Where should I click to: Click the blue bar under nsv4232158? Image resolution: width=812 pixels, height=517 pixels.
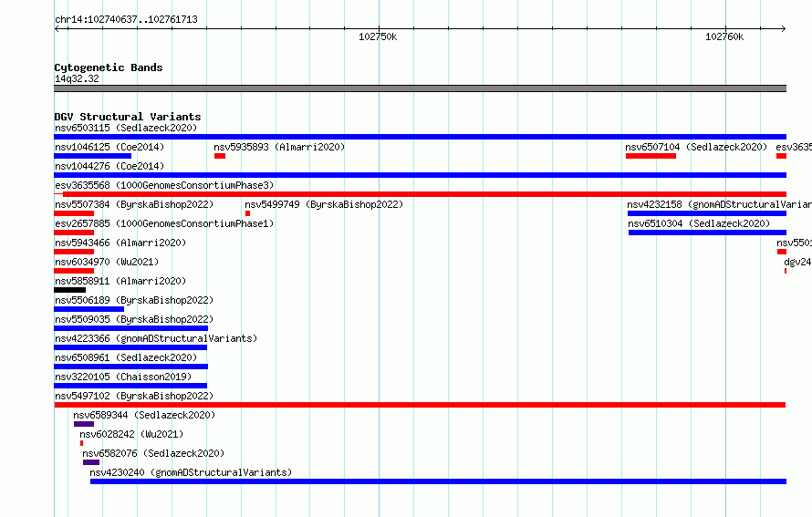(707, 213)
